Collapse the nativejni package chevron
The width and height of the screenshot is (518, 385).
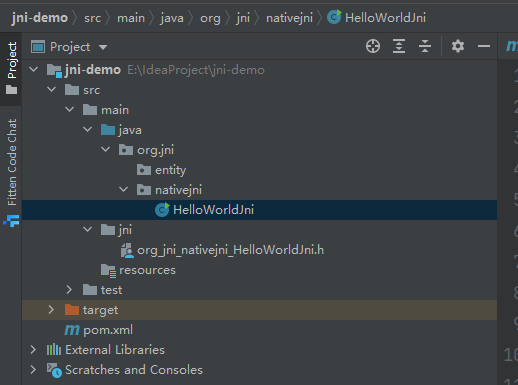coord(124,189)
